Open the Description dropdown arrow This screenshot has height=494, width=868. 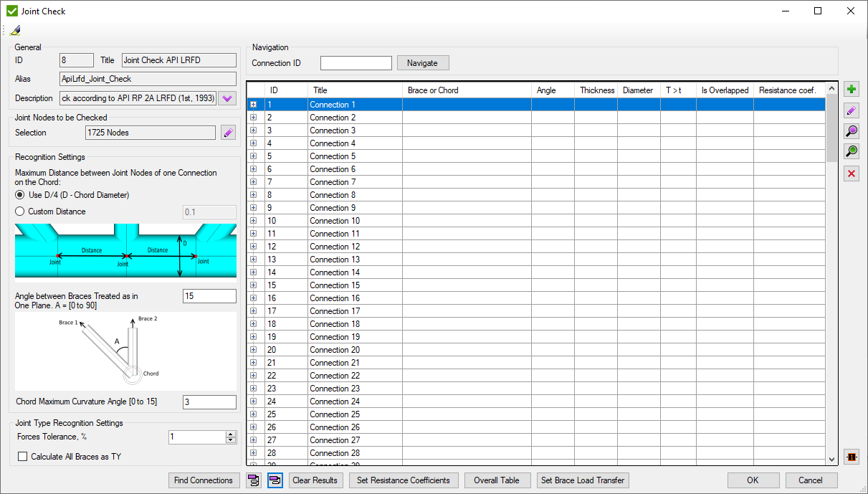click(227, 98)
